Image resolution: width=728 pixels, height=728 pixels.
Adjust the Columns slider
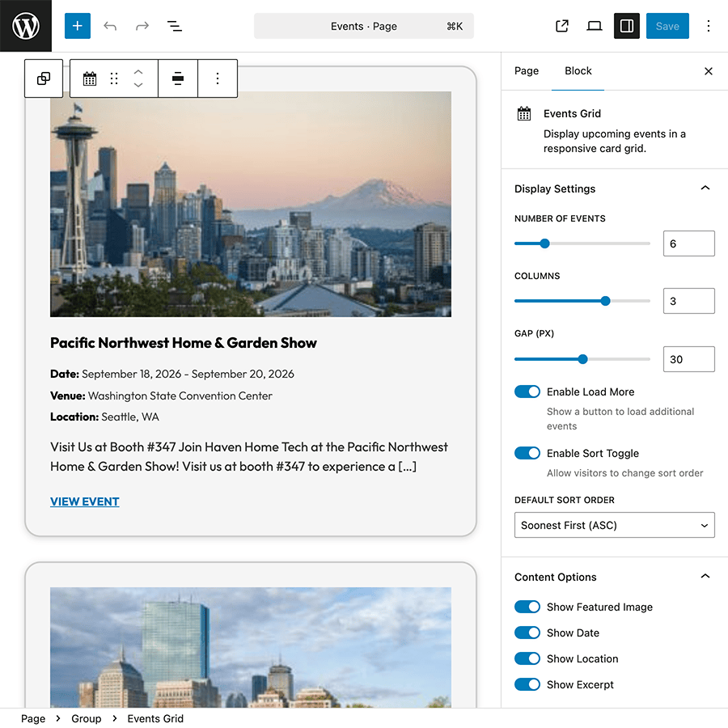582,301
